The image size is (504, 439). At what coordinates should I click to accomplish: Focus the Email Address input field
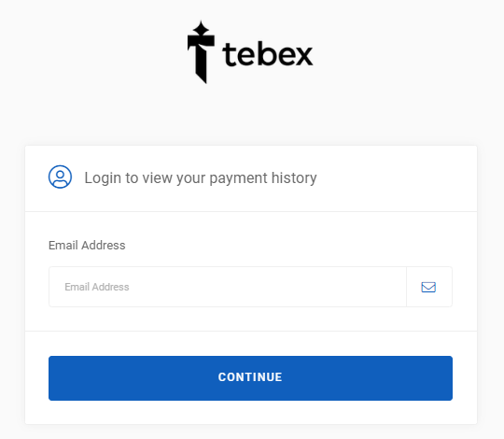pyautogui.click(x=228, y=287)
